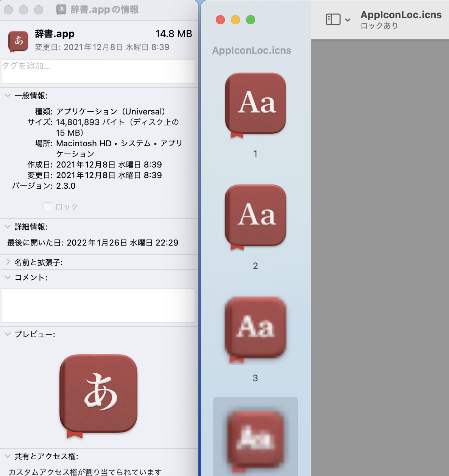449x476 pixels.
Task: Click the 最後に開いた日 date value
Action: (x=123, y=243)
